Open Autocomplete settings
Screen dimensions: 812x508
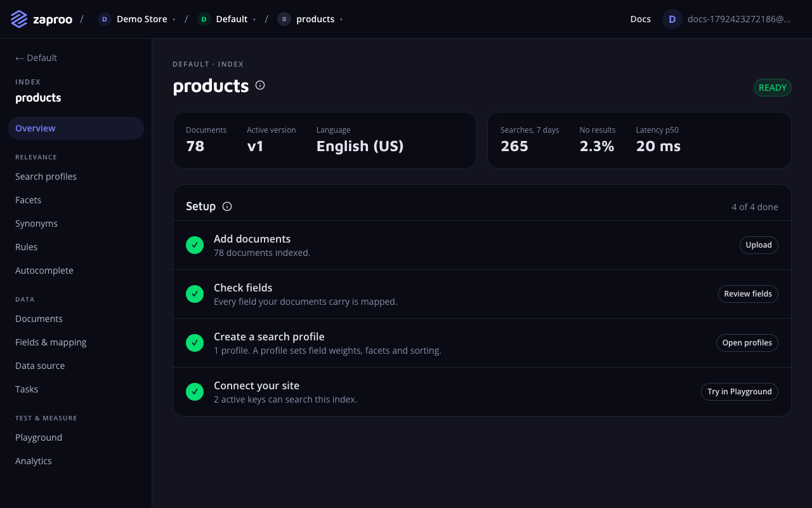[x=75, y=271]
